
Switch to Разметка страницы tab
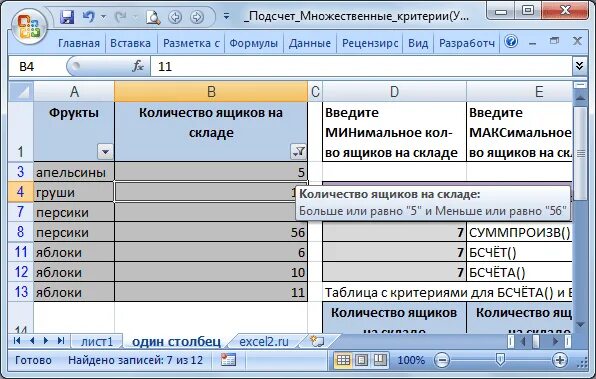191,43
